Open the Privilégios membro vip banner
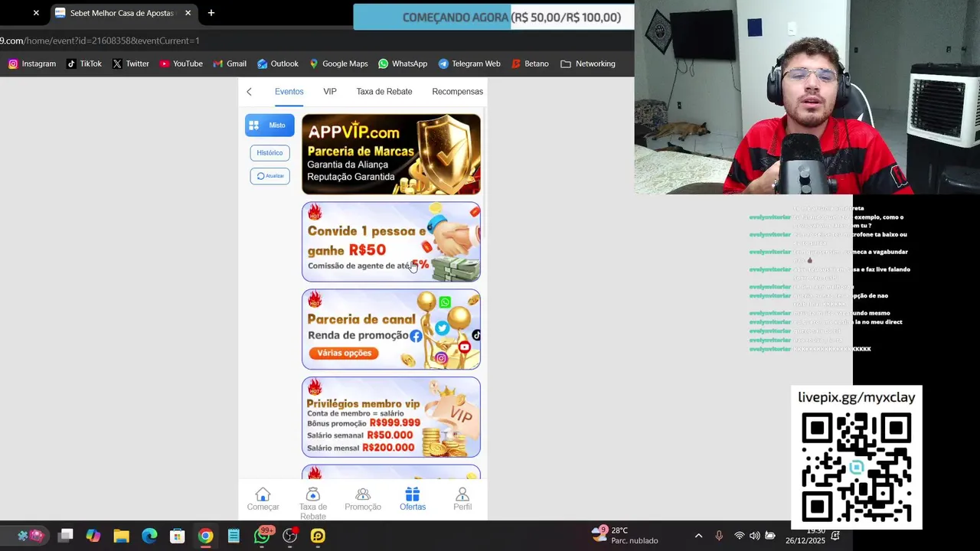Image resolution: width=980 pixels, height=551 pixels. tap(391, 417)
